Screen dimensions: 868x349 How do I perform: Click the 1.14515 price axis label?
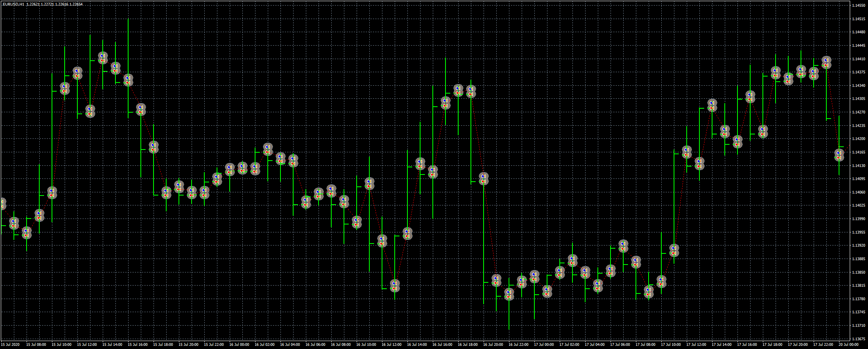(x=858, y=19)
